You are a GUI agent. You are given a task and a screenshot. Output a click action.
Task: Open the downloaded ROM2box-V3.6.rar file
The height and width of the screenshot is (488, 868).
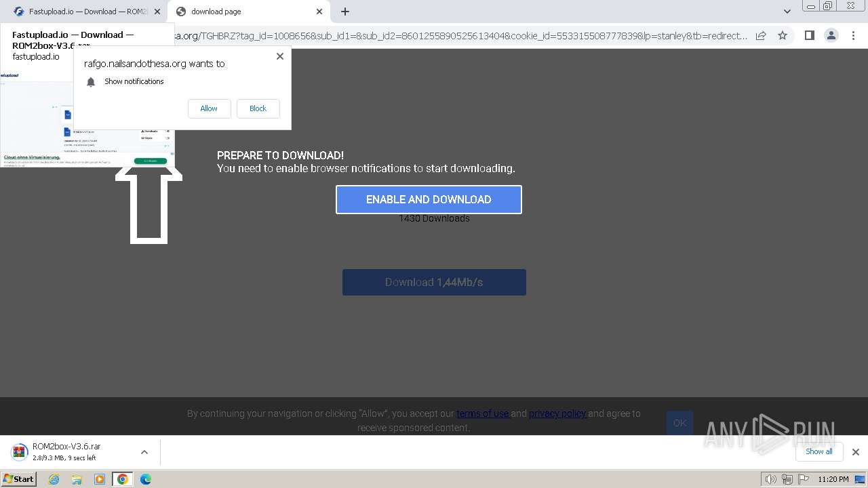click(66, 452)
